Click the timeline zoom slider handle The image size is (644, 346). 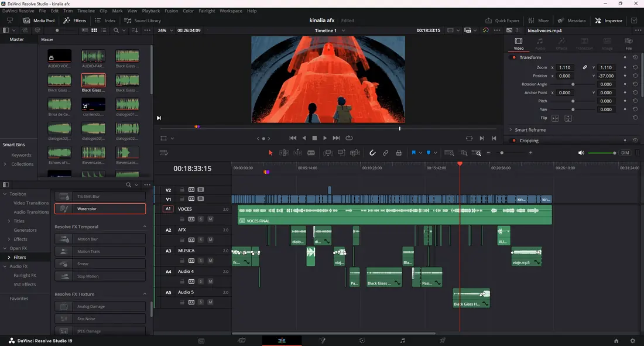pos(502,153)
